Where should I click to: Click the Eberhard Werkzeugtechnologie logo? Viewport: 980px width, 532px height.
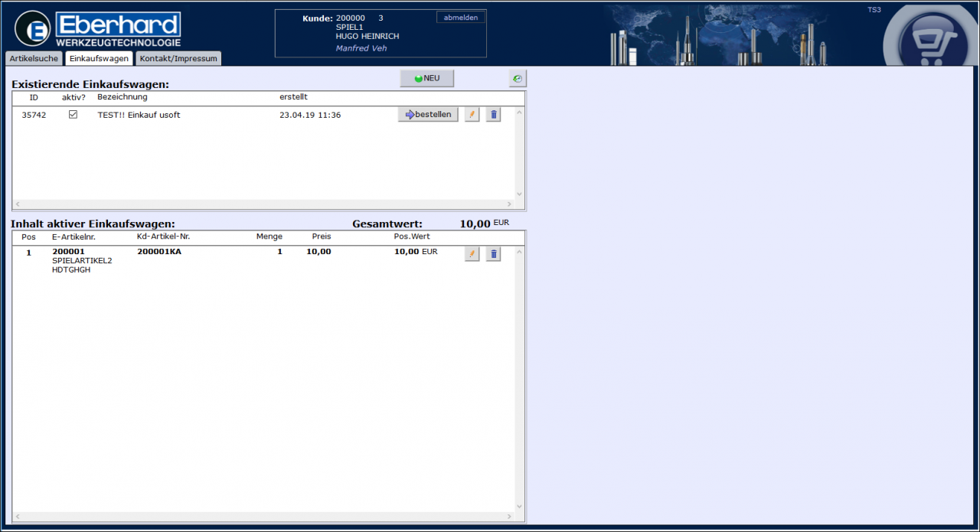tap(98, 30)
